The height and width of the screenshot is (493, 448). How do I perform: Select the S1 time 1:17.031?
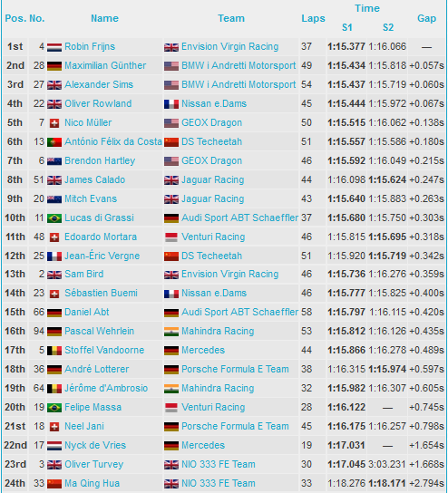346,445
